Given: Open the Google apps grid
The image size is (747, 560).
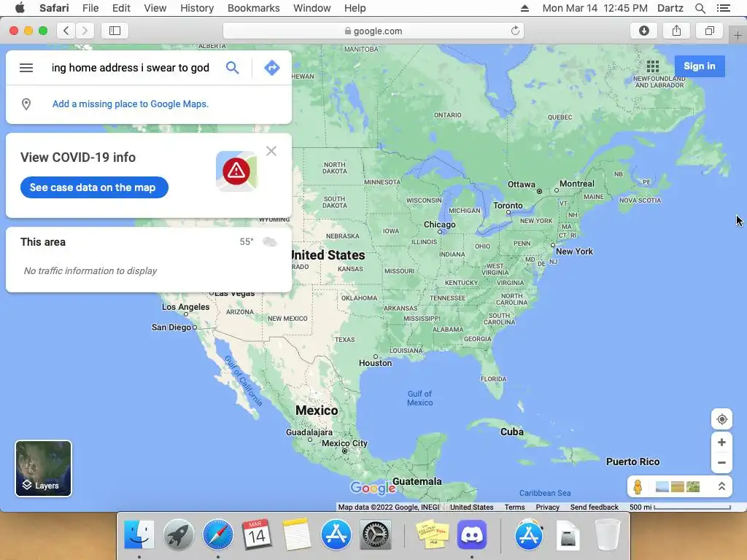Looking at the screenshot, I should (653, 66).
